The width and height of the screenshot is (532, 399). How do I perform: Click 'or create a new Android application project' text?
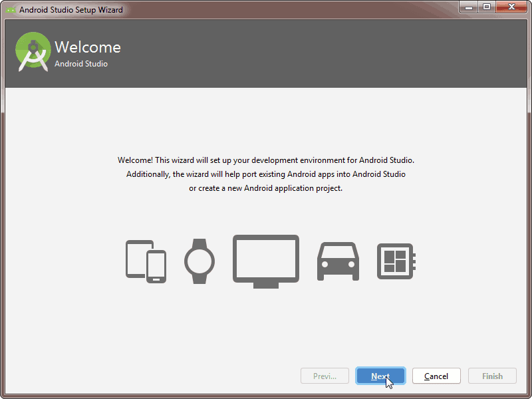point(265,188)
